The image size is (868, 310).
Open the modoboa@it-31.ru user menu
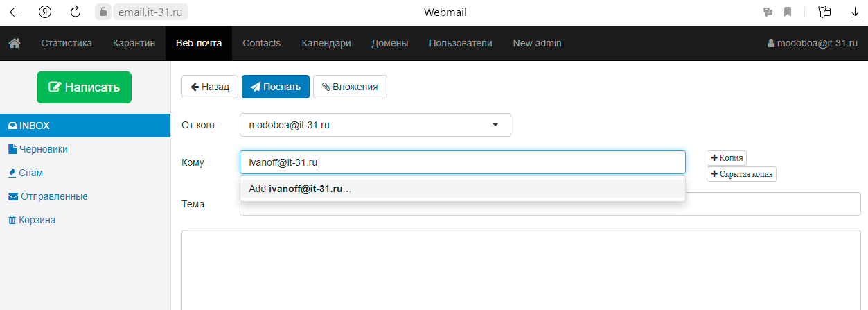(813, 43)
